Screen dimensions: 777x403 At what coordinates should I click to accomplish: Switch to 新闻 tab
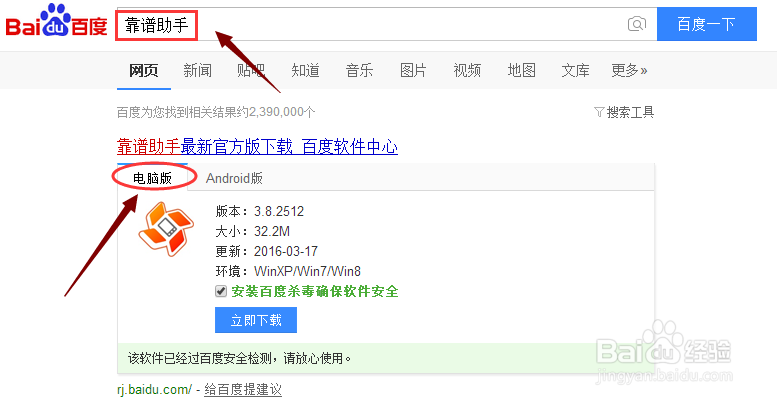[x=198, y=70]
